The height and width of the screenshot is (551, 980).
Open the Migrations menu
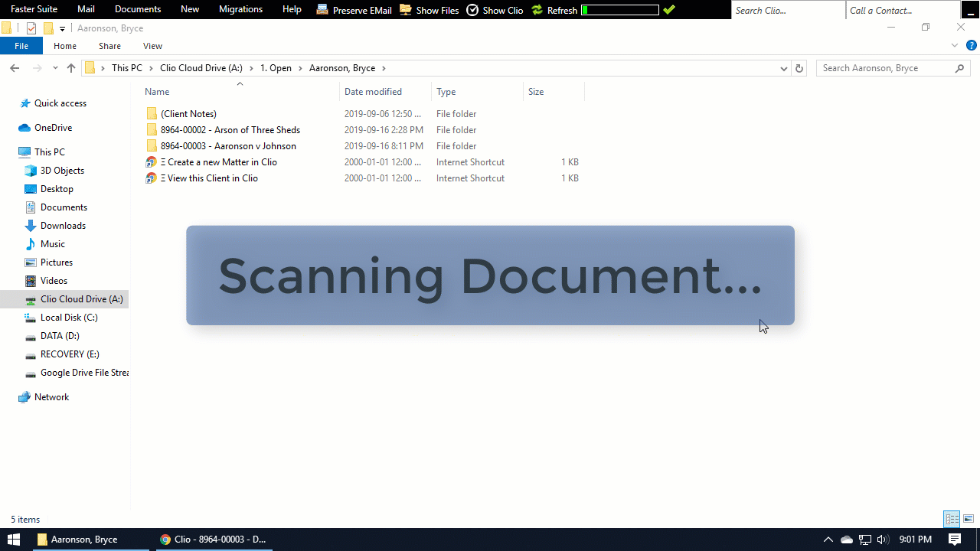click(x=240, y=9)
